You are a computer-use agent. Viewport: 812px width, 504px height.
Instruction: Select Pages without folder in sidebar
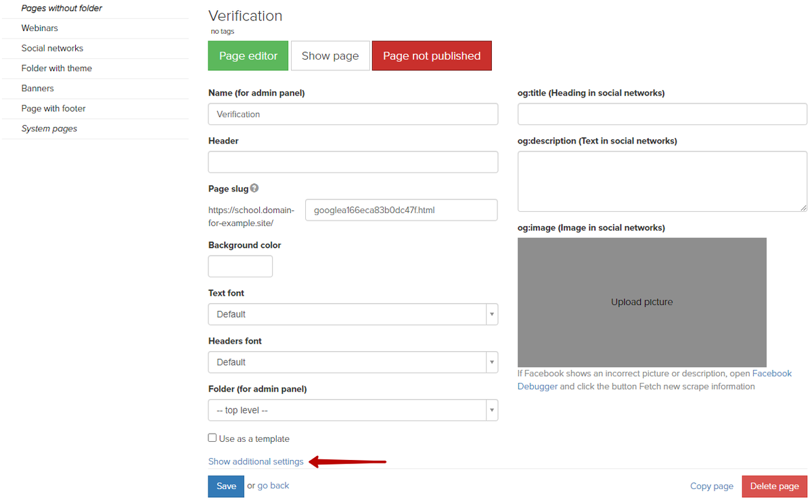(x=62, y=8)
